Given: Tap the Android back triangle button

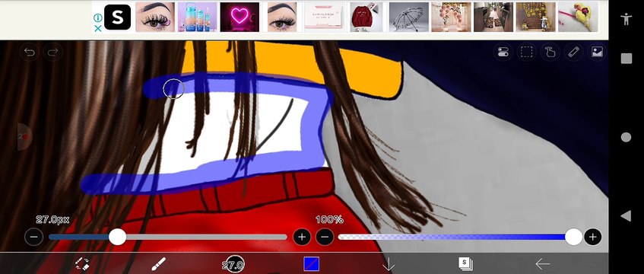Looking at the screenshot, I should [x=626, y=216].
